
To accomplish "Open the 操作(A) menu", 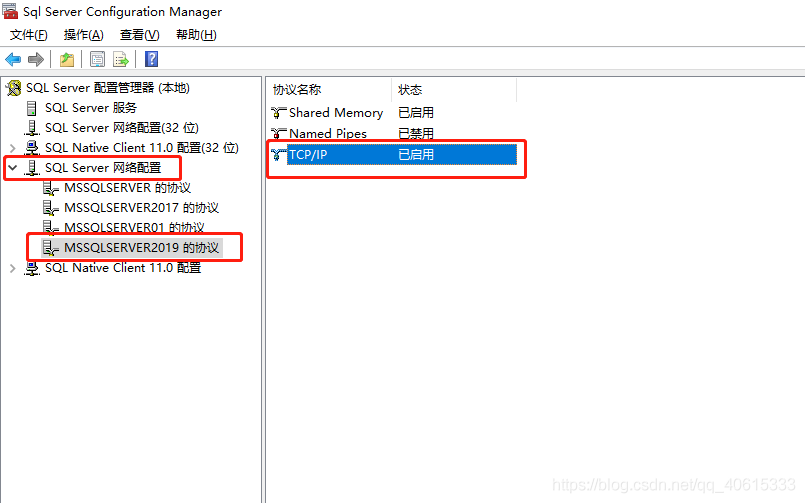I will click(83, 35).
